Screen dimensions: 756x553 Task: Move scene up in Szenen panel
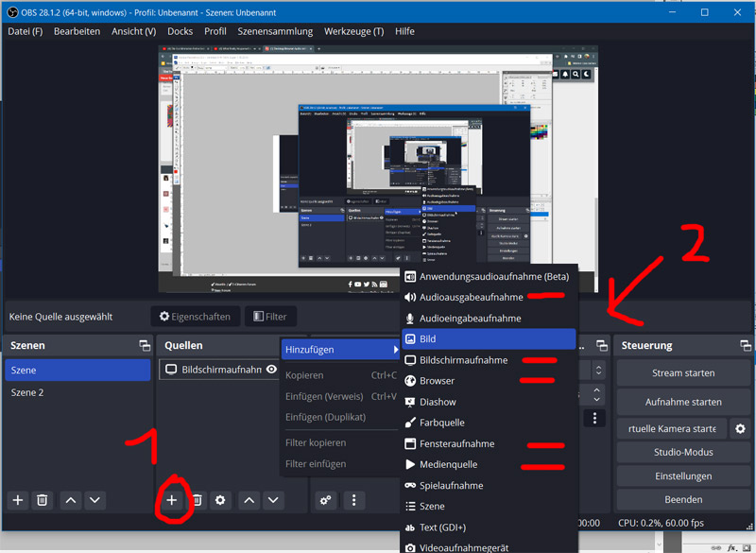70,500
